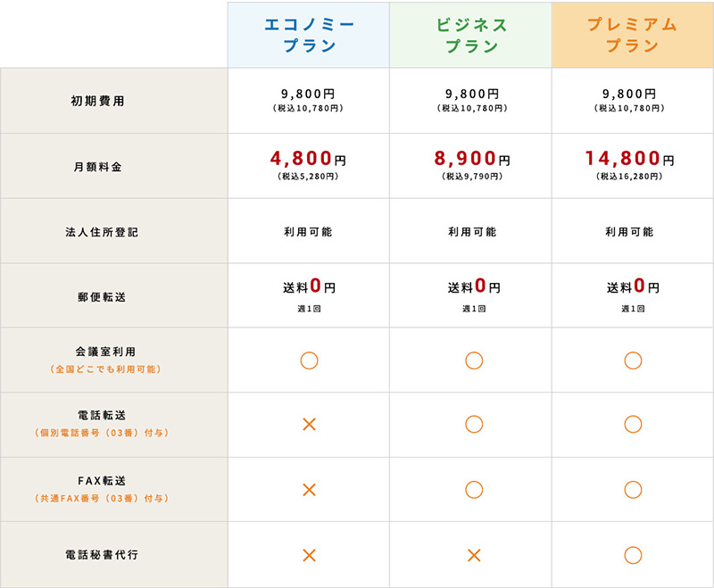Image resolution: width=714 pixels, height=588 pixels.
Task: Click the 14,800円 monthly price
Action: point(630,159)
